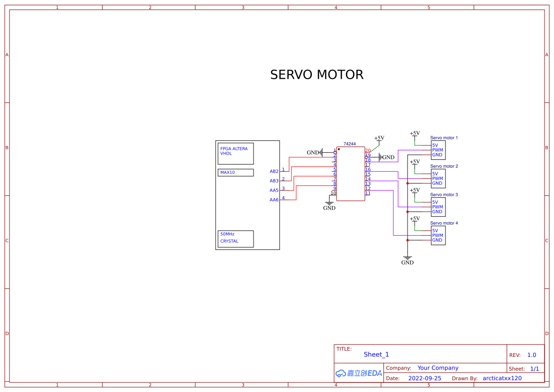Select the PWM pin of Servo motor 1

point(437,150)
